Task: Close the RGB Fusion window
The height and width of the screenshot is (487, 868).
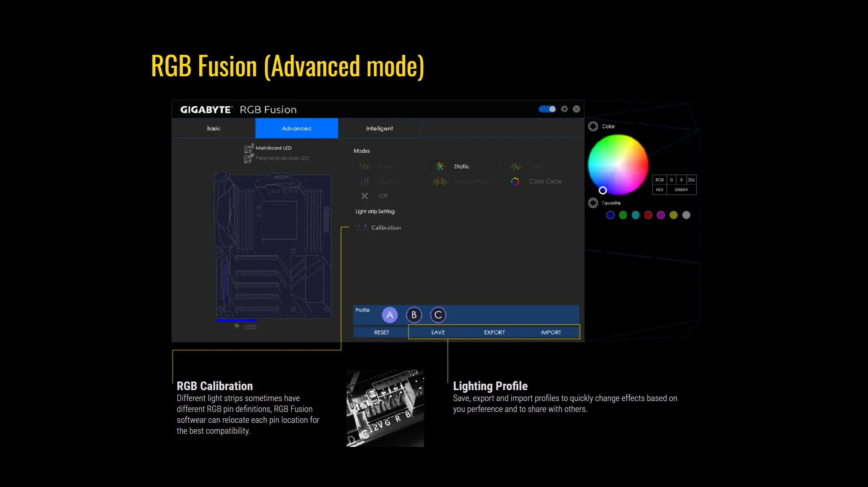Action: [576, 109]
